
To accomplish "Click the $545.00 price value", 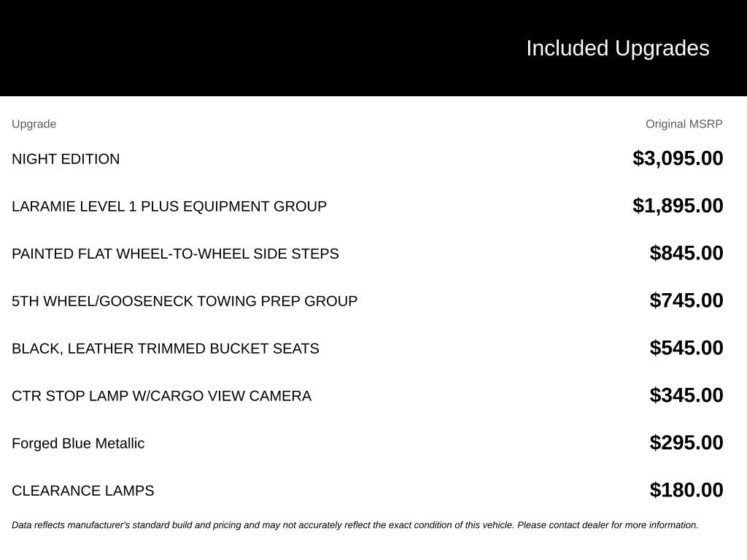I will coord(686,348).
